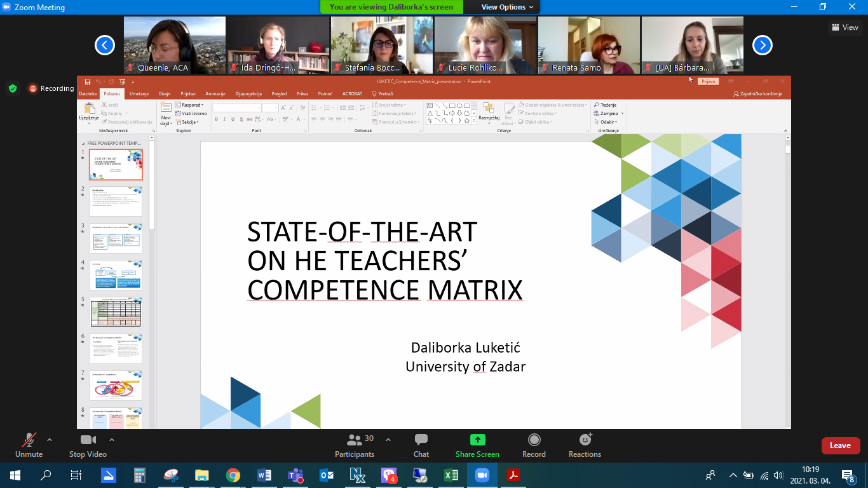Click the green encryption shield icon
This screenshot has height=488, width=868.
click(13, 88)
